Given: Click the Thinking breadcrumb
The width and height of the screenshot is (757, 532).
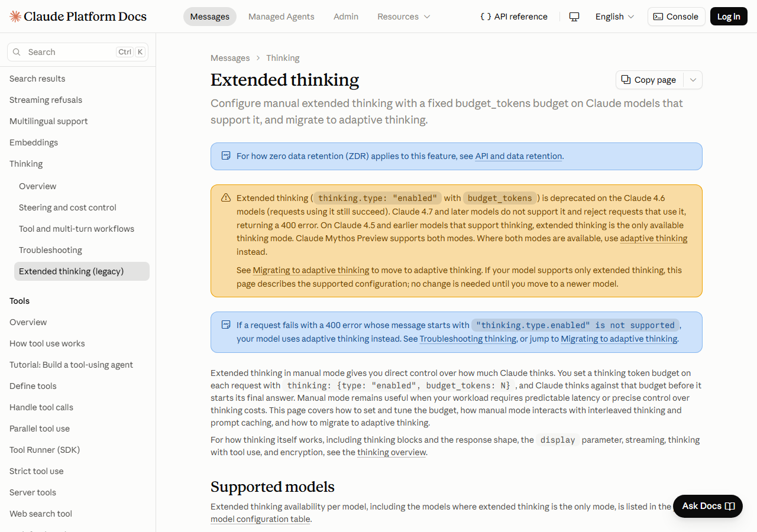Looking at the screenshot, I should pyautogui.click(x=283, y=58).
